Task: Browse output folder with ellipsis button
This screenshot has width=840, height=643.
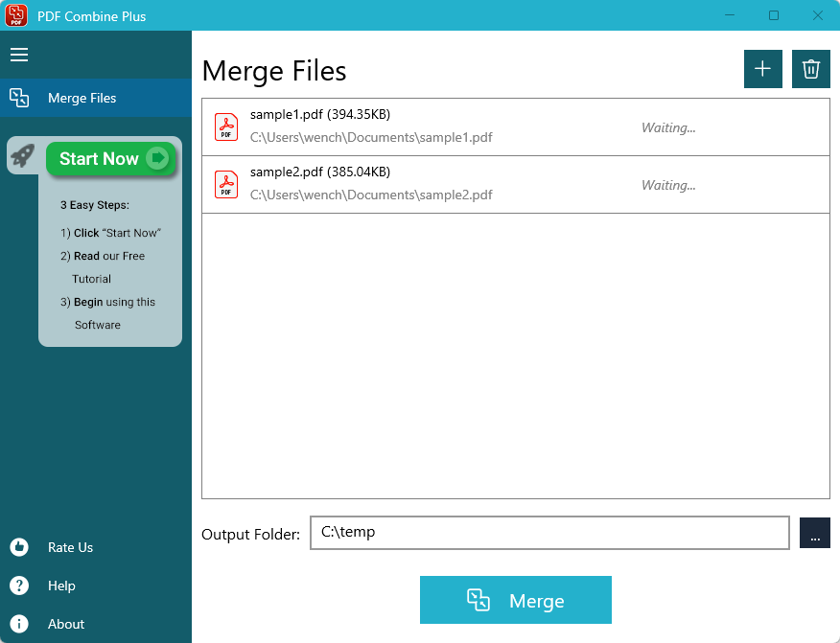Action: click(x=815, y=533)
